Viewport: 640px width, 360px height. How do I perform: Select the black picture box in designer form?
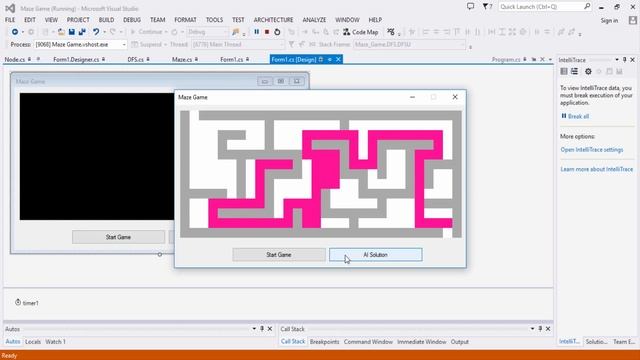[97, 156]
